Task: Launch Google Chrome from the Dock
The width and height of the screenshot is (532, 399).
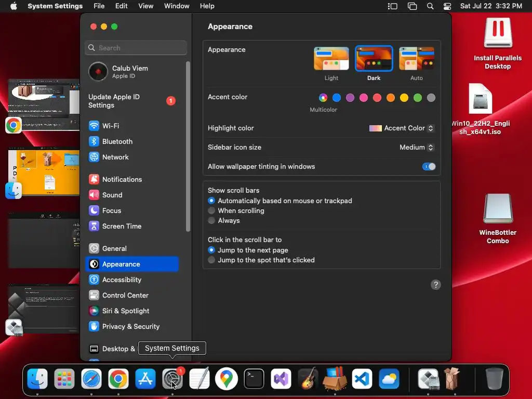Action: click(118, 379)
